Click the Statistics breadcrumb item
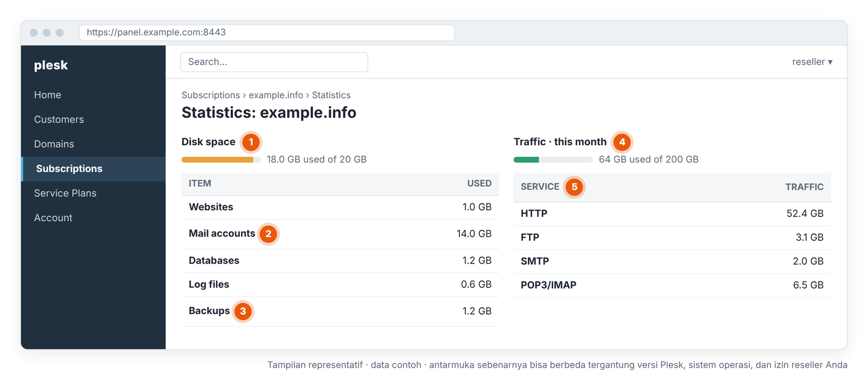Image resolution: width=868 pixels, height=391 pixels. (x=331, y=95)
